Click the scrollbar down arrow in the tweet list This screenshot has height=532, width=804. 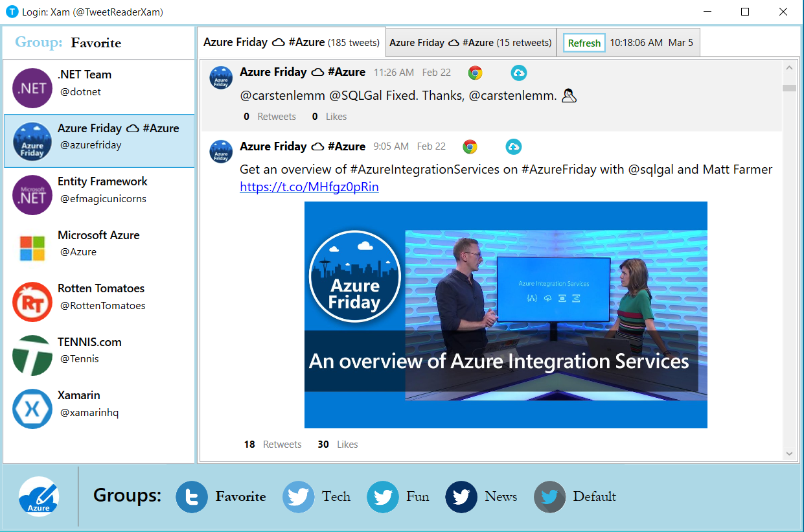789,454
